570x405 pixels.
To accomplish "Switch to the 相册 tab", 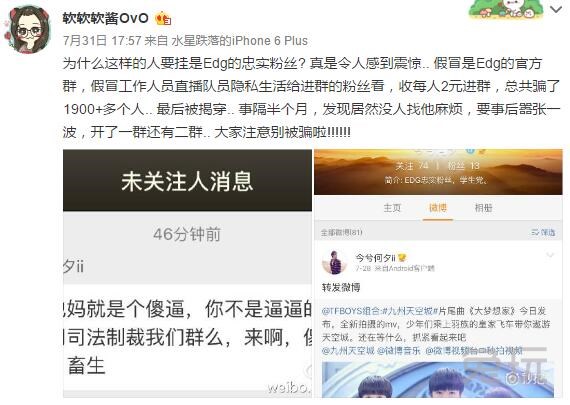I will [x=483, y=208].
